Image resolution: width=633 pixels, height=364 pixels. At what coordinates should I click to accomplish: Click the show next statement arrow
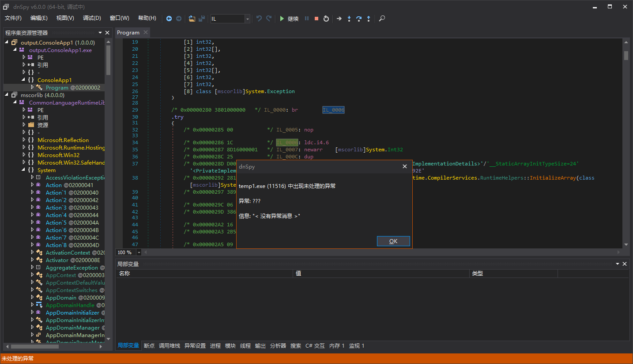[339, 19]
